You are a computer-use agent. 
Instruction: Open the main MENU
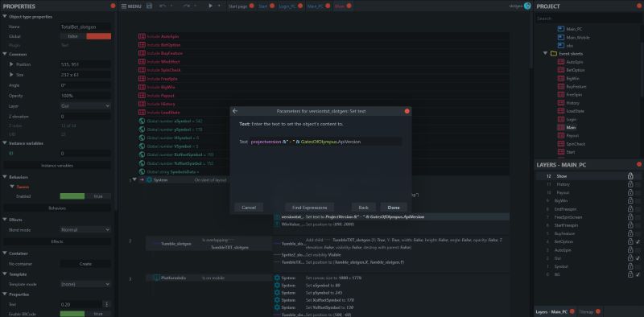pyautogui.click(x=131, y=6)
